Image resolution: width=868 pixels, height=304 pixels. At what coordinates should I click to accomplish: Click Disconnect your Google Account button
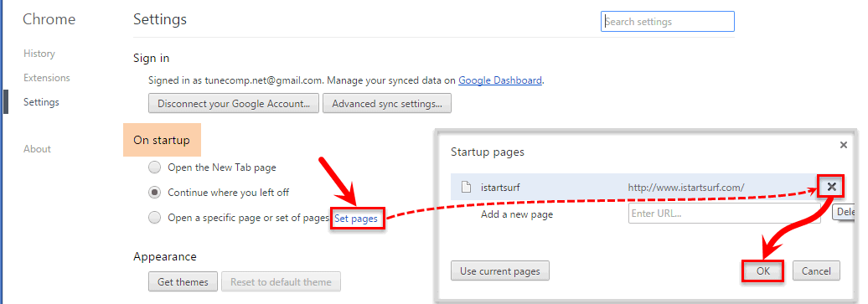[x=234, y=104]
